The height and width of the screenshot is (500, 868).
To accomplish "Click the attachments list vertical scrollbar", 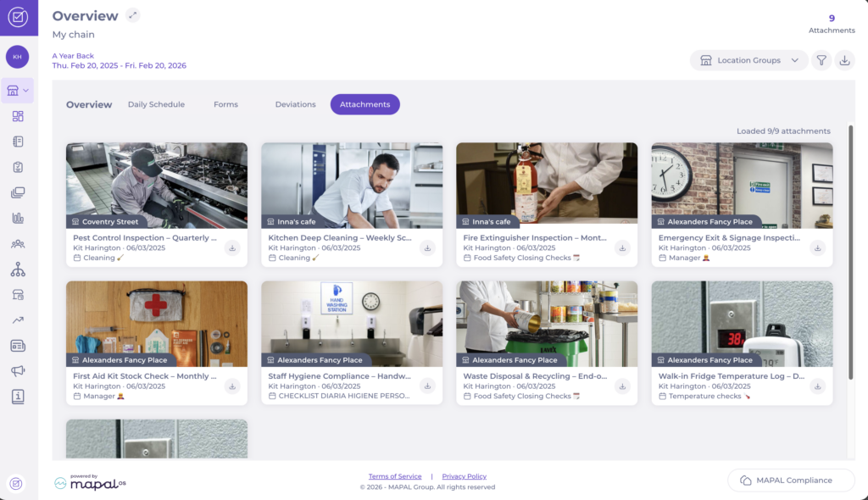I will click(x=850, y=254).
